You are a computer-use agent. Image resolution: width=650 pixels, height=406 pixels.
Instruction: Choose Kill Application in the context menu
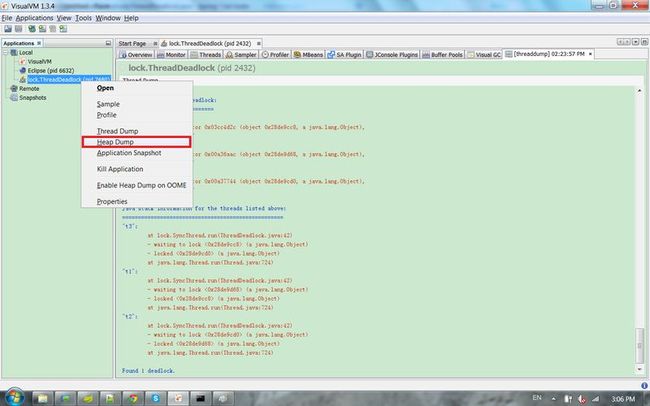tap(137, 169)
